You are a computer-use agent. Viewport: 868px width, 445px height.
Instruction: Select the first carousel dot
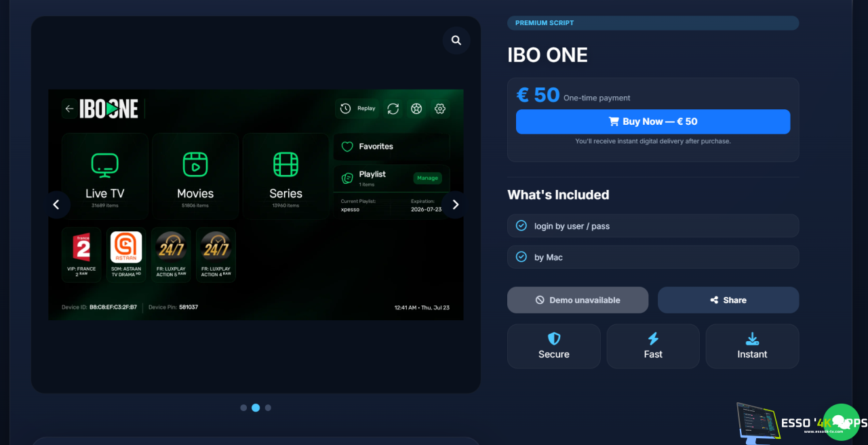[243, 408]
